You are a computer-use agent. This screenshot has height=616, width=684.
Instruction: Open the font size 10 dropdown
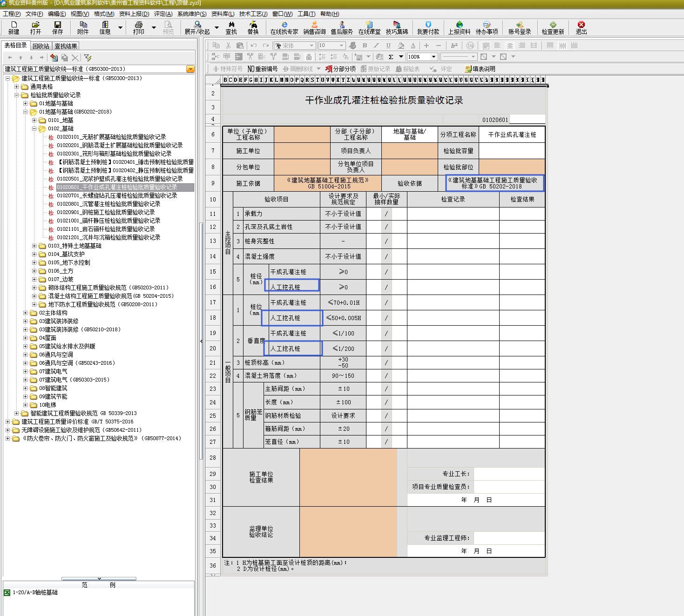pos(341,46)
